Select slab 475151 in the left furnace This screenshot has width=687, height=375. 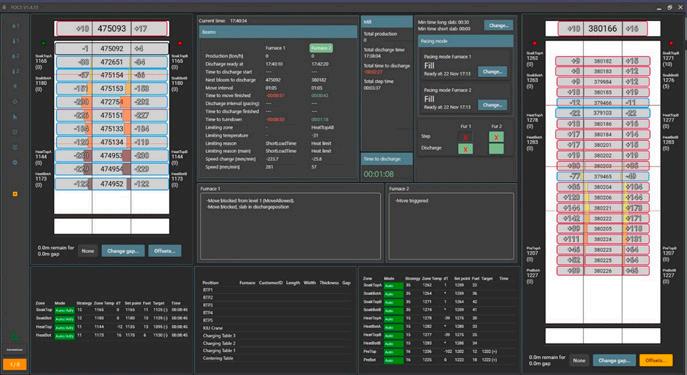pos(112,116)
